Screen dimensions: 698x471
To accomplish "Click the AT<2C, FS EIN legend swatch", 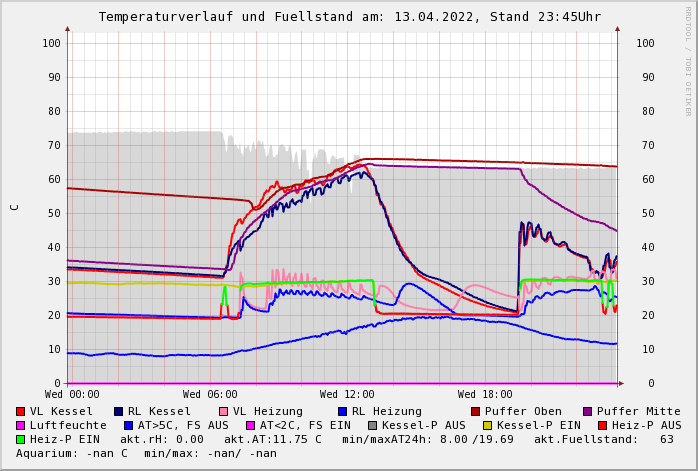I will tap(252, 425).
